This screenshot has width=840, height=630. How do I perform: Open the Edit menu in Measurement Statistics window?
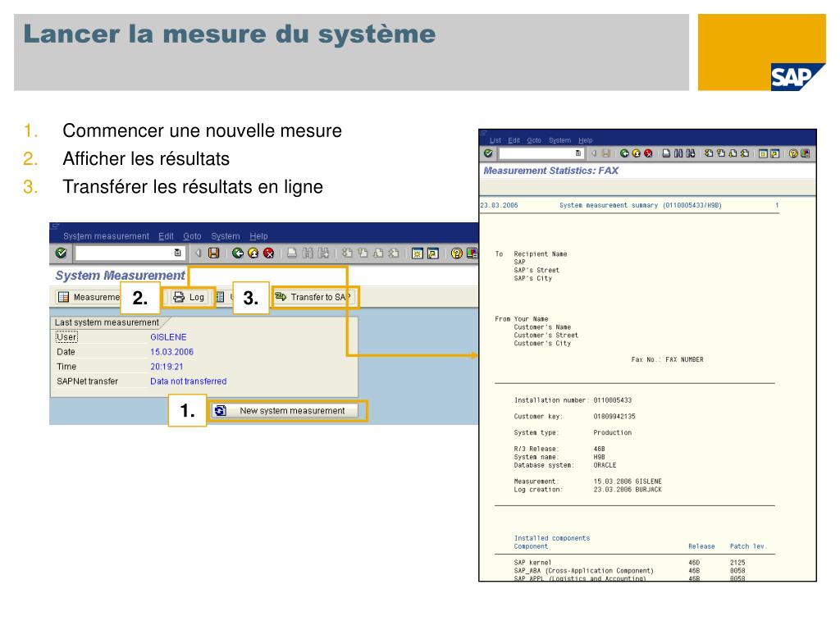(514, 140)
